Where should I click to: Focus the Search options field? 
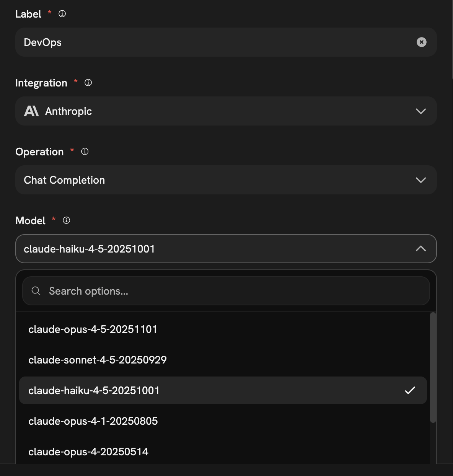[x=230, y=291]
